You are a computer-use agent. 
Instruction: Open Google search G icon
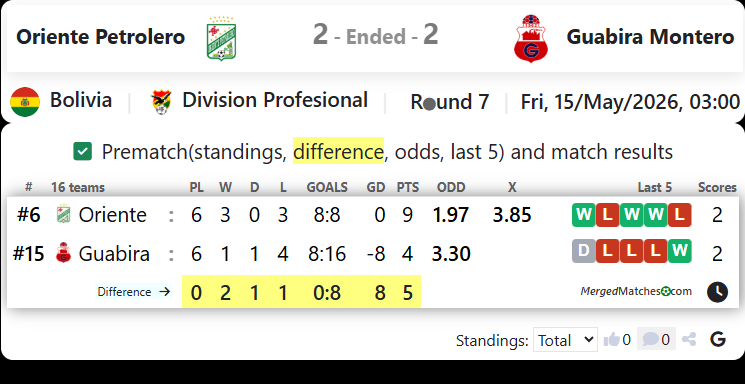pos(718,339)
